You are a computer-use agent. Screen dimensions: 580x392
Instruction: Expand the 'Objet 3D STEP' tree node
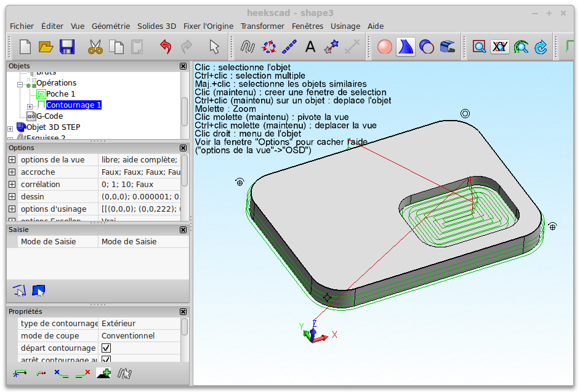pyautogui.click(x=10, y=128)
